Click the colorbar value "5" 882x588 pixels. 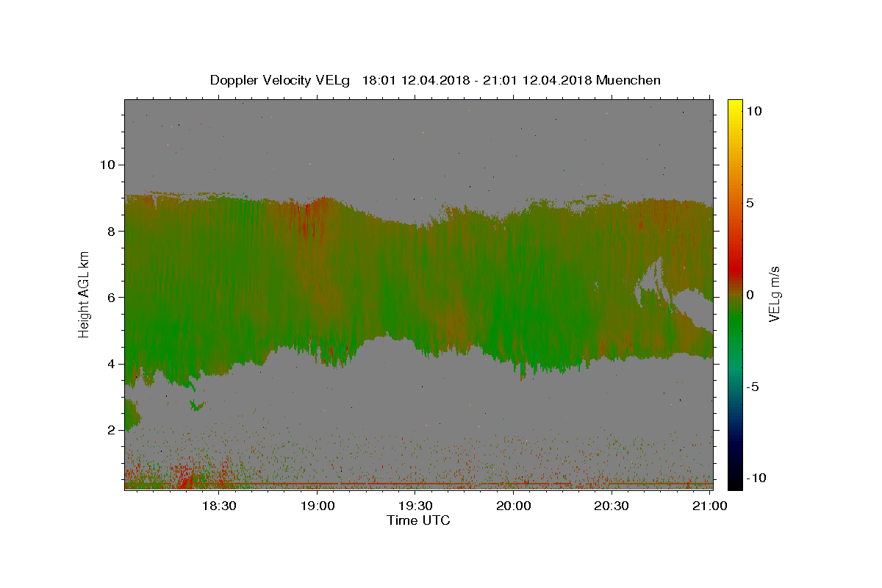[750, 203]
